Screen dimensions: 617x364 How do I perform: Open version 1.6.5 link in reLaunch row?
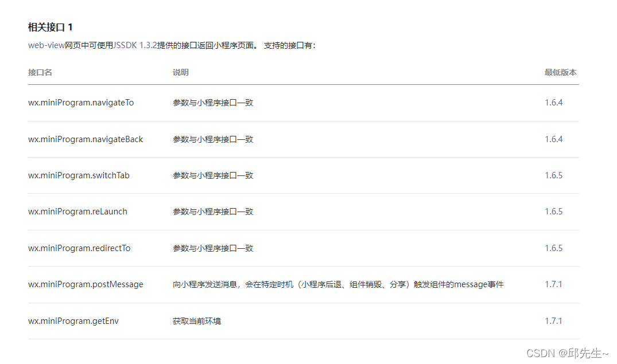pyautogui.click(x=554, y=212)
